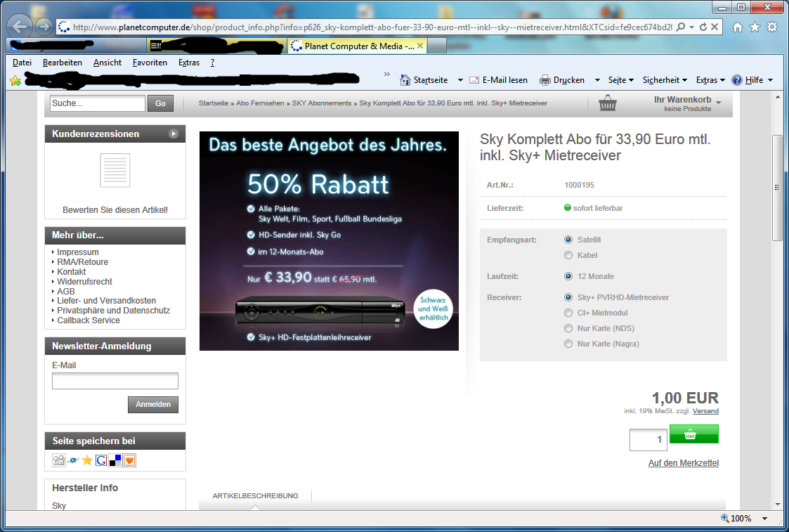The image size is (789, 532).
Task: Click the Go search button
Action: tap(160, 103)
